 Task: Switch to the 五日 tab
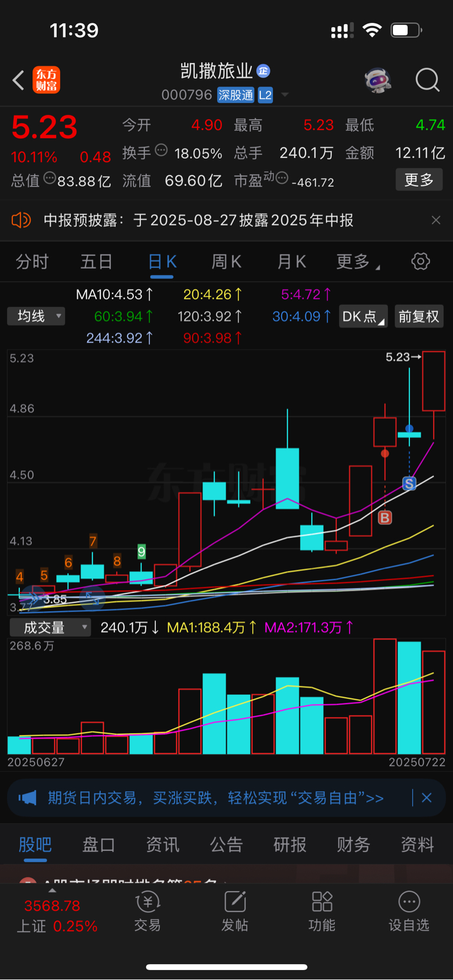(96, 262)
